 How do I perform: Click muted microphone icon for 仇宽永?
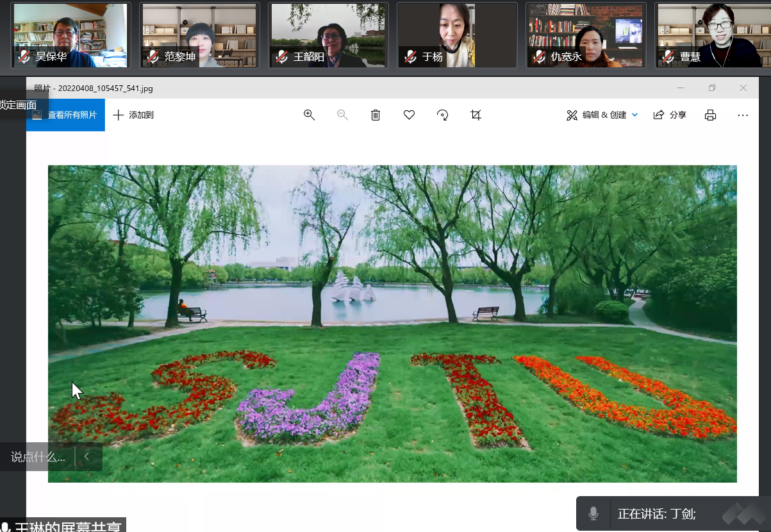click(x=539, y=57)
